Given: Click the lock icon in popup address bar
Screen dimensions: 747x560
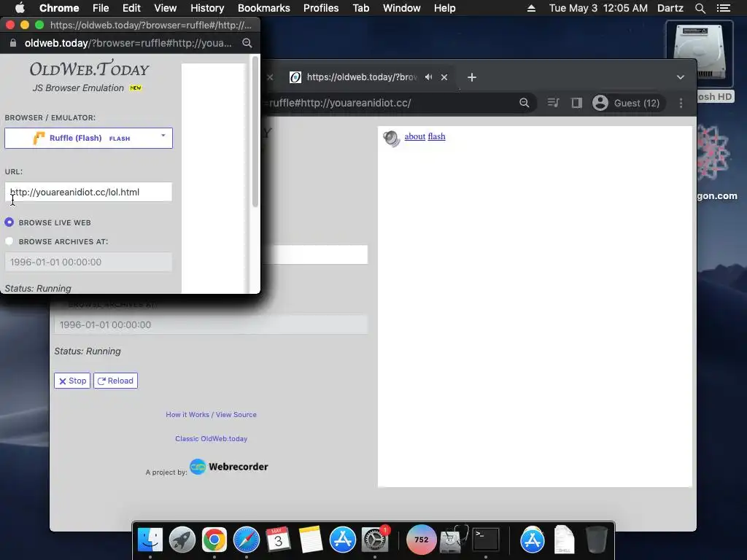Looking at the screenshot, I should (x=13, y=43).
